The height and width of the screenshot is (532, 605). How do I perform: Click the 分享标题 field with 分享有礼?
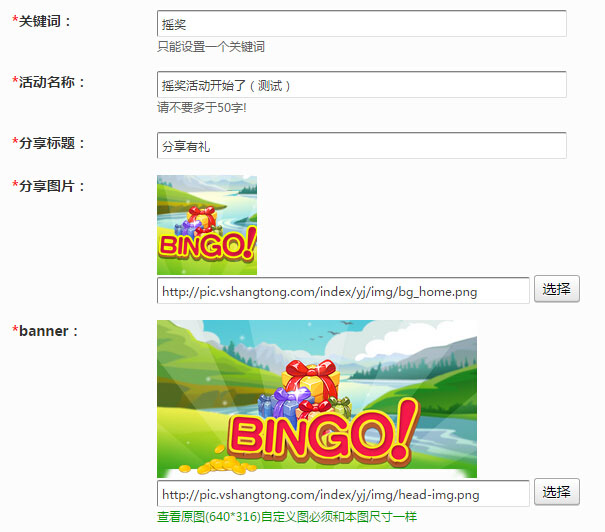[362, 146]
